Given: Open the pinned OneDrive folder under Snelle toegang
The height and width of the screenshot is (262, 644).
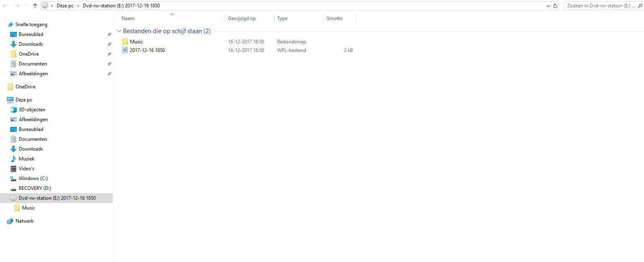Looking at the screenshot, I should click(29, 54).
